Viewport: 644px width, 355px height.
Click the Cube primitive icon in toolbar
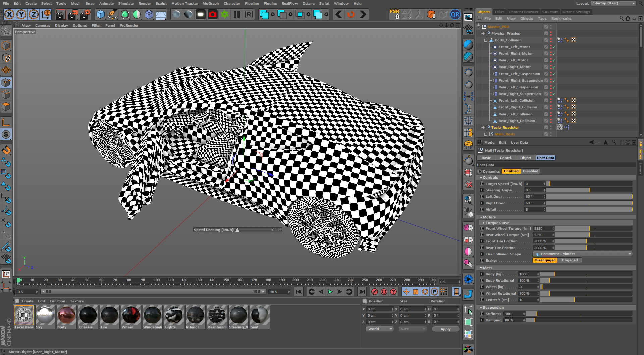(100, 15)
